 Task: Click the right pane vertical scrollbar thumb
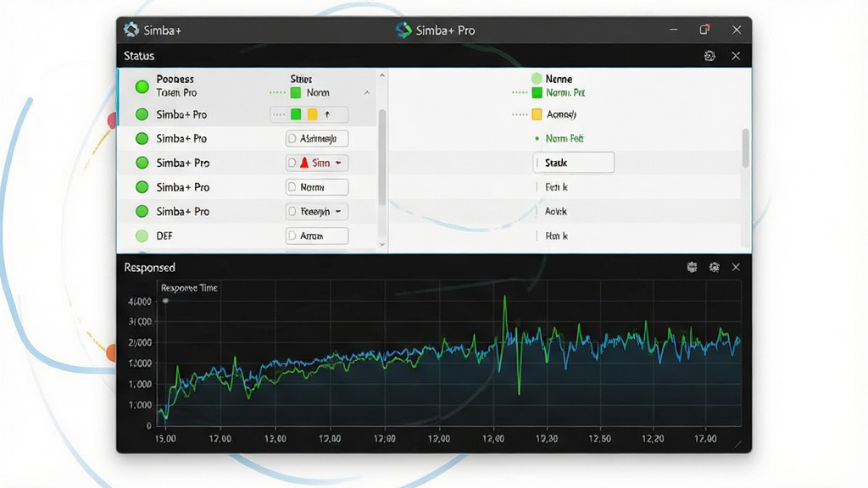tap(746, 147)
